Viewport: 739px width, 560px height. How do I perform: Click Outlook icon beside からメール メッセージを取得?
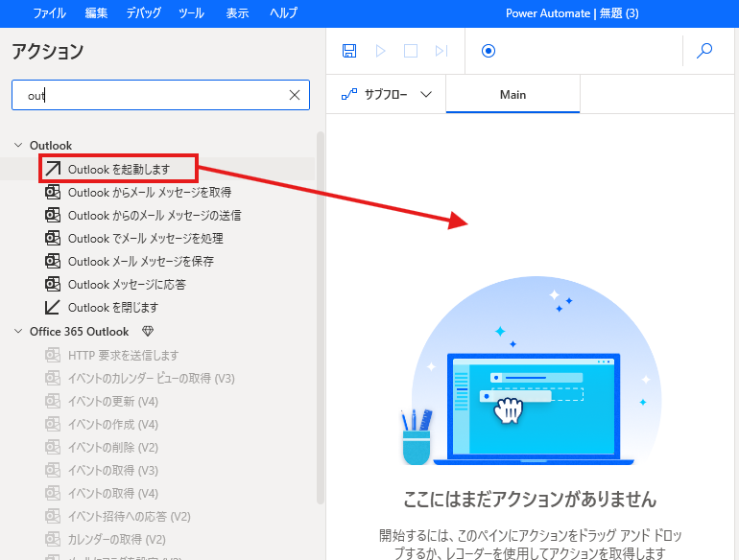[x=53, y=192]
